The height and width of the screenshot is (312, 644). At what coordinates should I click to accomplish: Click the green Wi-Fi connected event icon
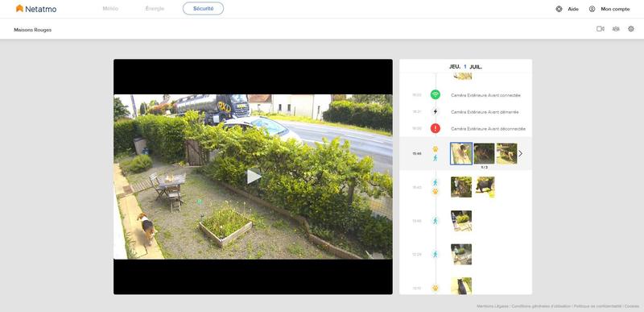pos(436,95)
